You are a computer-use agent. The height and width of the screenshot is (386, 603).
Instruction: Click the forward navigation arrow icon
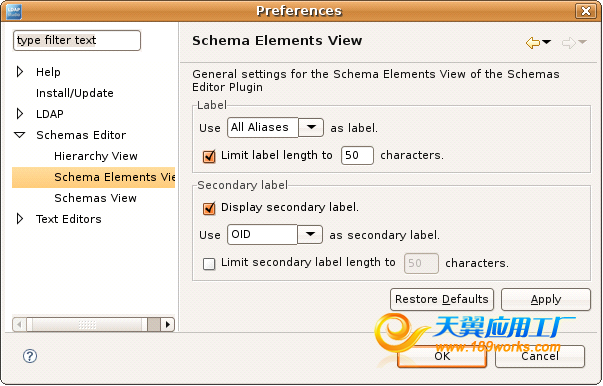(x=568, y=42)
